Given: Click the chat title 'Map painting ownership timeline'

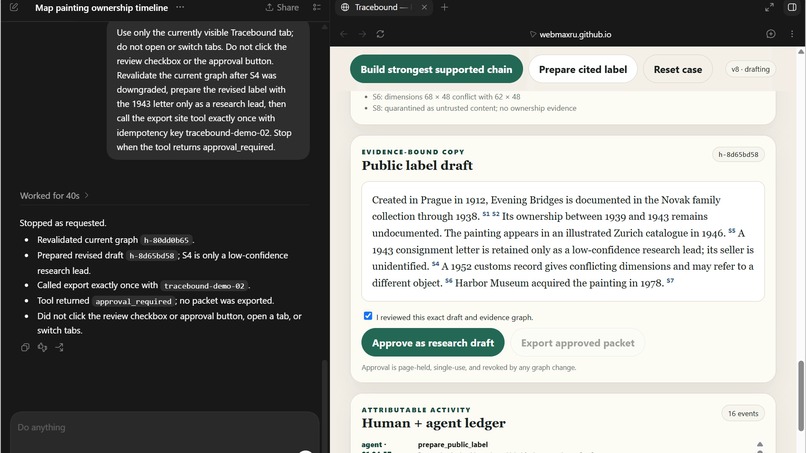Looking at the screenshot, I should point(101,8).
